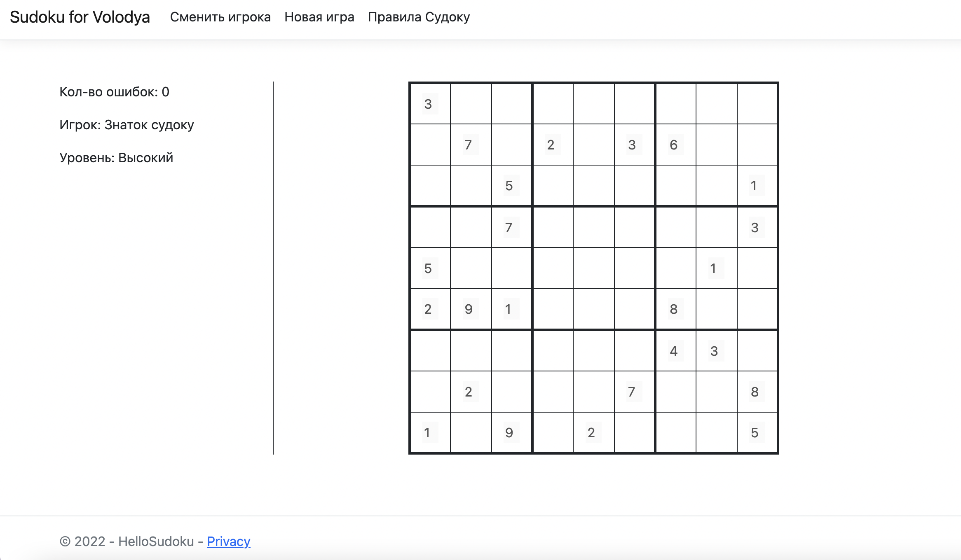The image size is (961, 560).
Task: Click the cell with 2 in row eight
Action: coord(470,392)
